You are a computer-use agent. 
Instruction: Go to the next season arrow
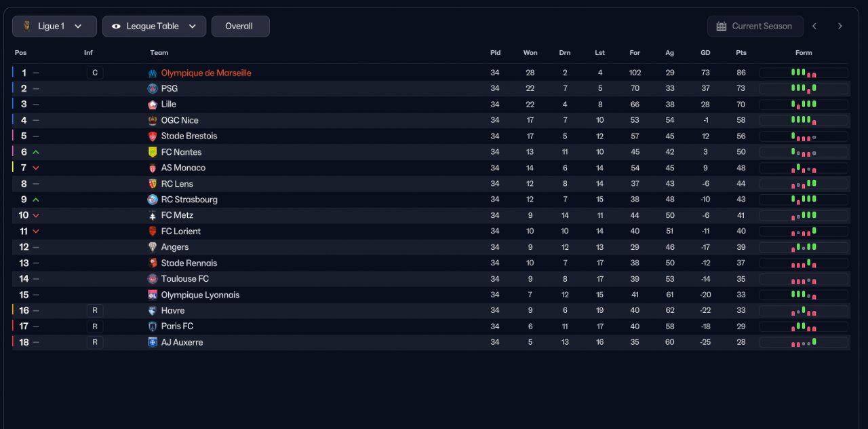(x=840, y=26)
